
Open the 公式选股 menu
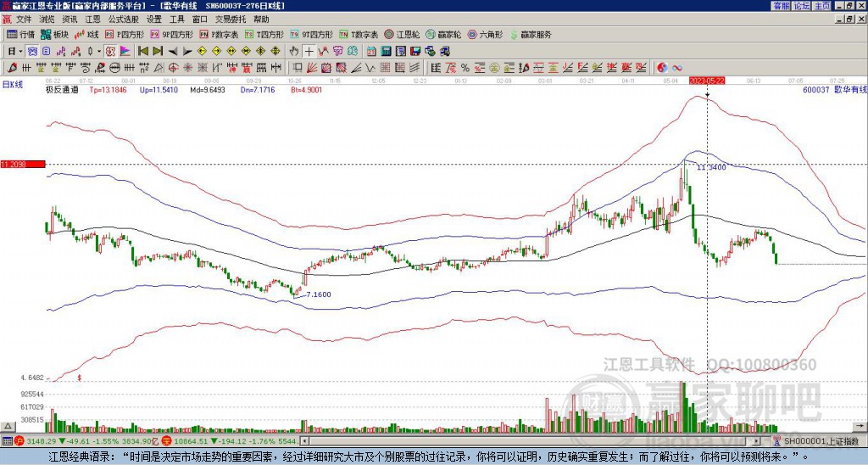coord(123,20)
